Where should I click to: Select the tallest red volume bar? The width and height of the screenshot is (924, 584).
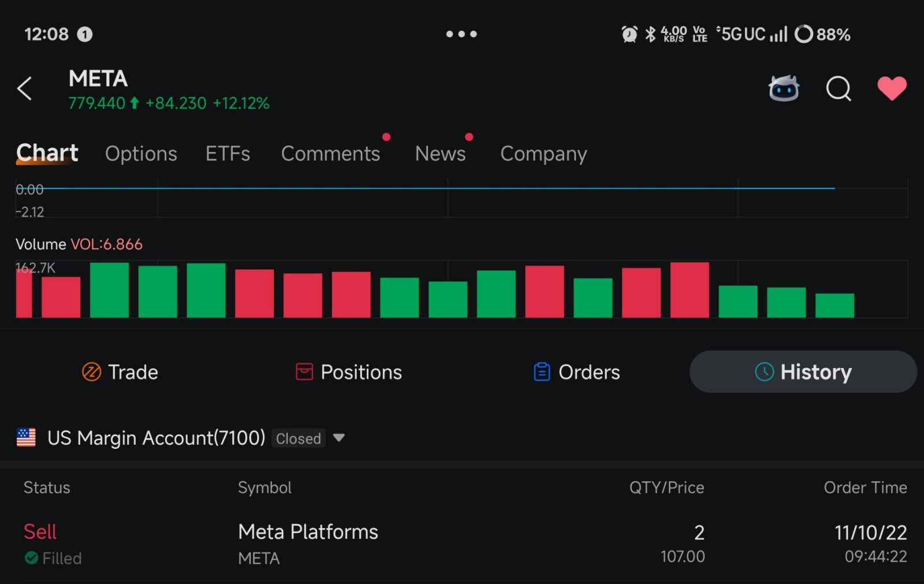click(x=690, y=290)
